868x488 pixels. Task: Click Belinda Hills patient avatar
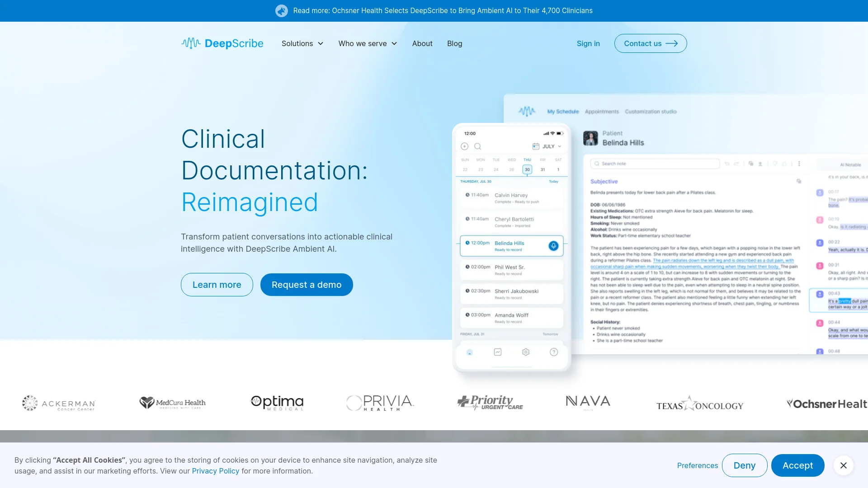pyautogui.click(x=590, y=138)
